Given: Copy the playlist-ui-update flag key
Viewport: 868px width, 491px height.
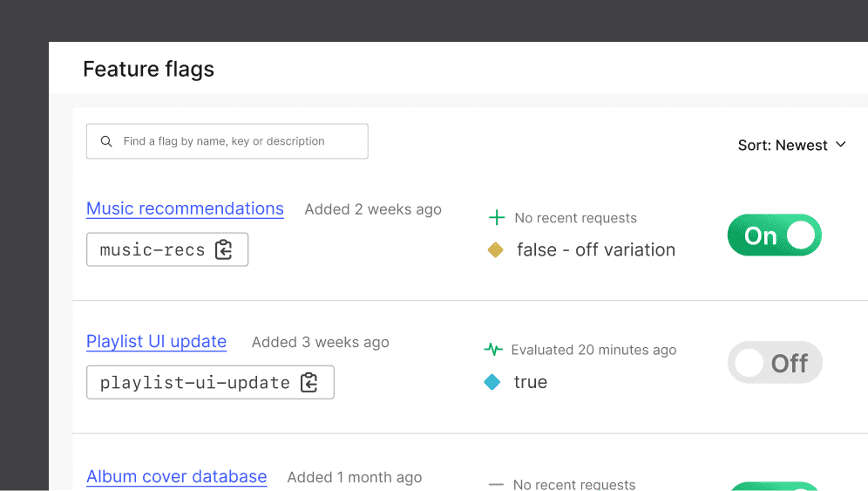Looking at the screenshot, I should click(x=309, y=382).
